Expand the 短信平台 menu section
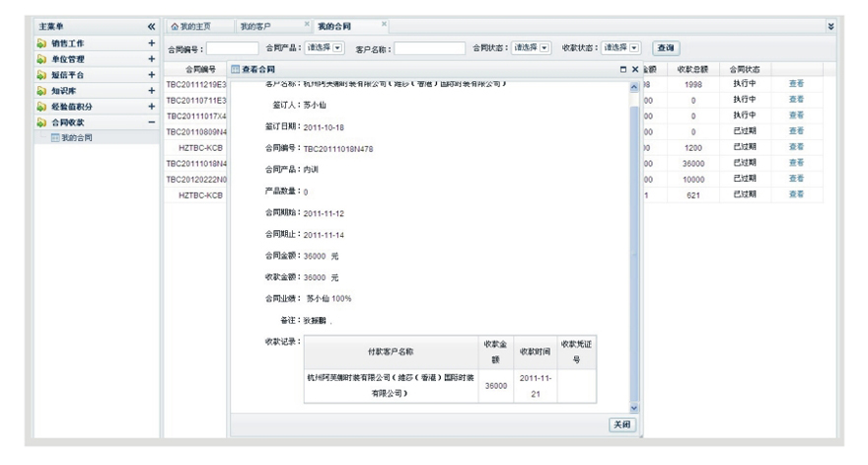The height and width of the screenshot is (465, 868). pyautogui.click(x=151, y=75)
